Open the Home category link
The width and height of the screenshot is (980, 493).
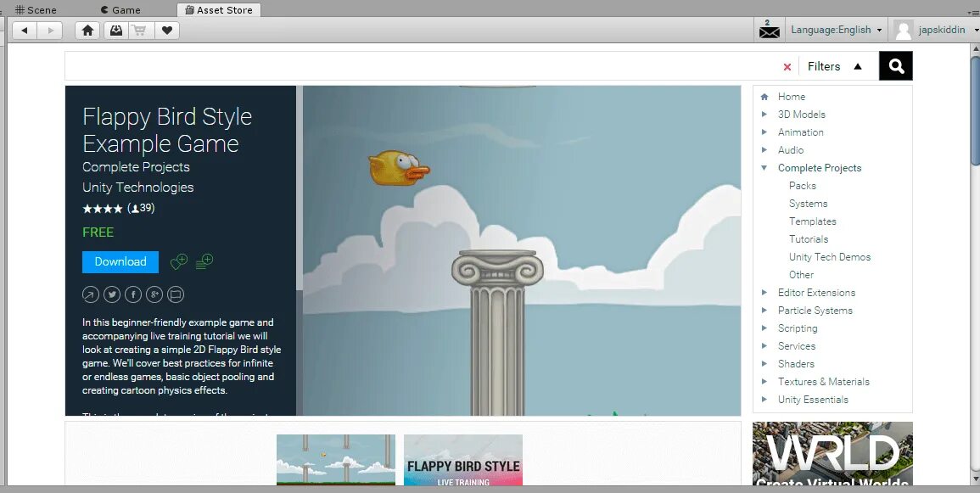pyautogui.click(x=792, y=96)
